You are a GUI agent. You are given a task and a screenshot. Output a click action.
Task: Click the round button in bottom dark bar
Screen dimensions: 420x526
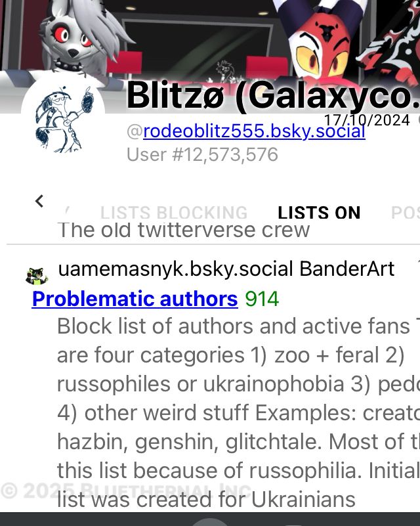point(210,522)
